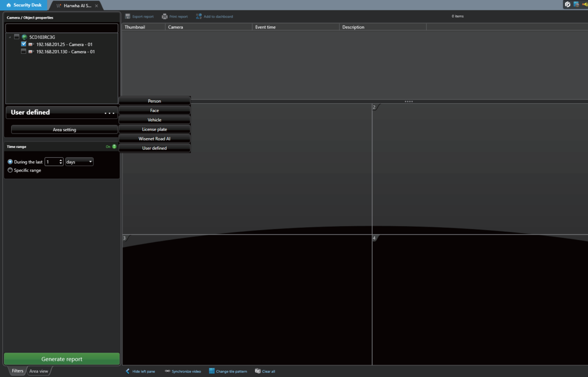
Task: Click the Area setting button
Action: coord(64,130)
